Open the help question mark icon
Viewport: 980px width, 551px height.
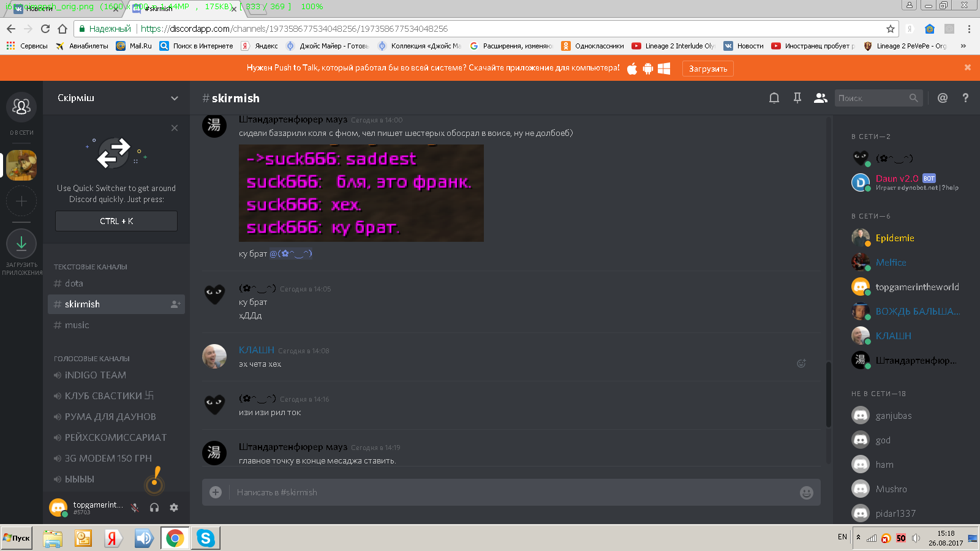coord(965,98)
